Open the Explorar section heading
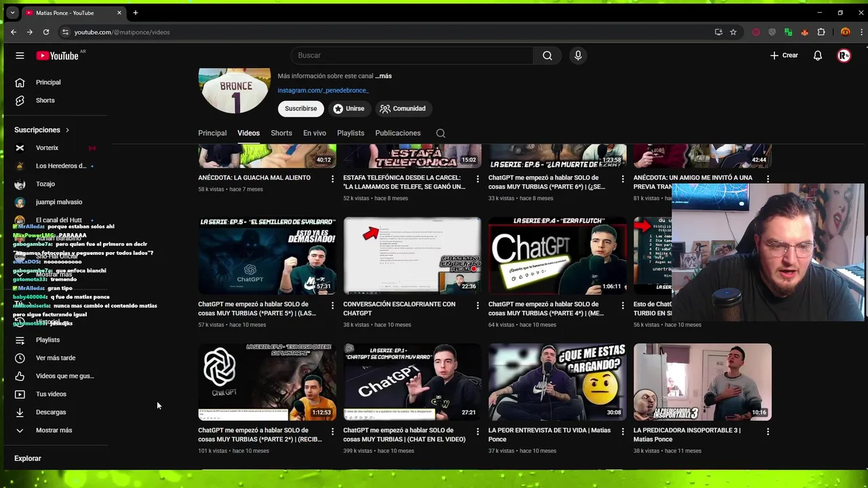 pos(28,459)
